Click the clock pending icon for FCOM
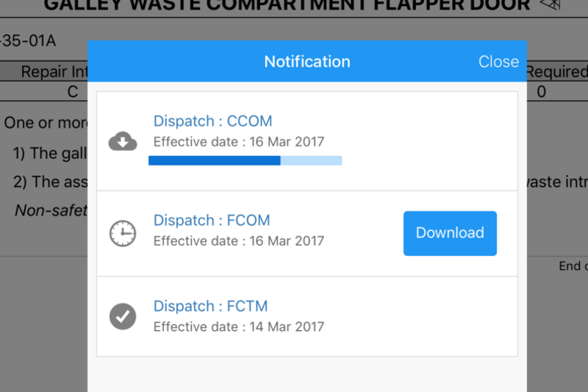This screenshot has width=588, height=392. [x=123, y=233]
